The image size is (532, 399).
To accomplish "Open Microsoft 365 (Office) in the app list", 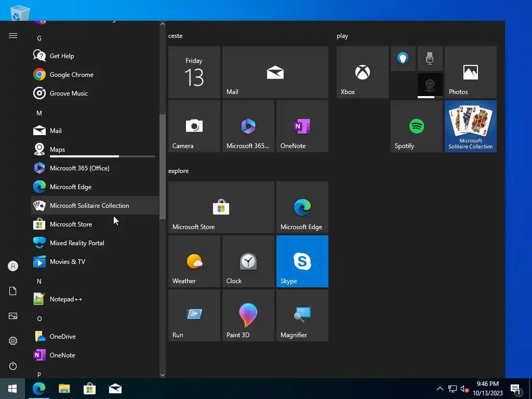I will (x=95, y=168).
